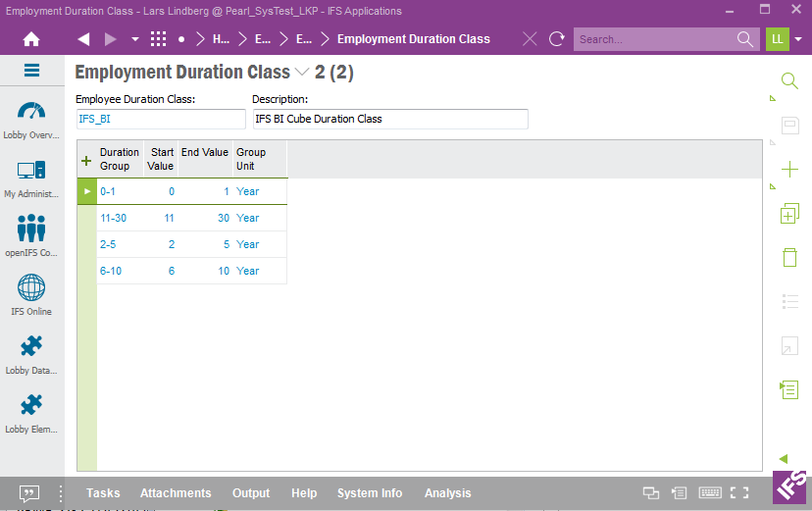Click the Duplicate record icon
Image resolution: width=812 pixels, height=511 pixels.
click(789, 214)
